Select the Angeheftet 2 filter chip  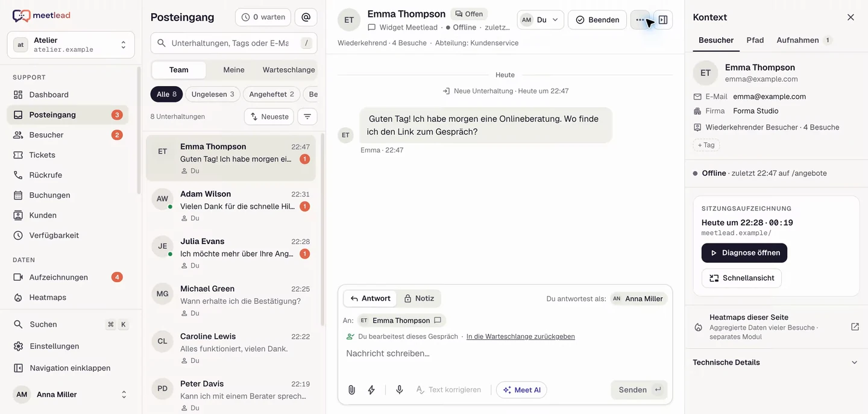click(x=271, y=95)
